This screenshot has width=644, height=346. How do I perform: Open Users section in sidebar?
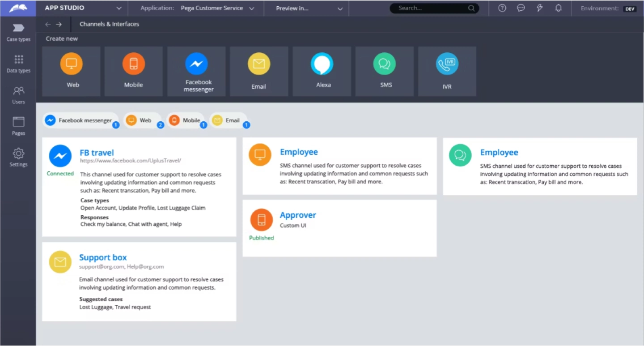[x=18, y=95]
